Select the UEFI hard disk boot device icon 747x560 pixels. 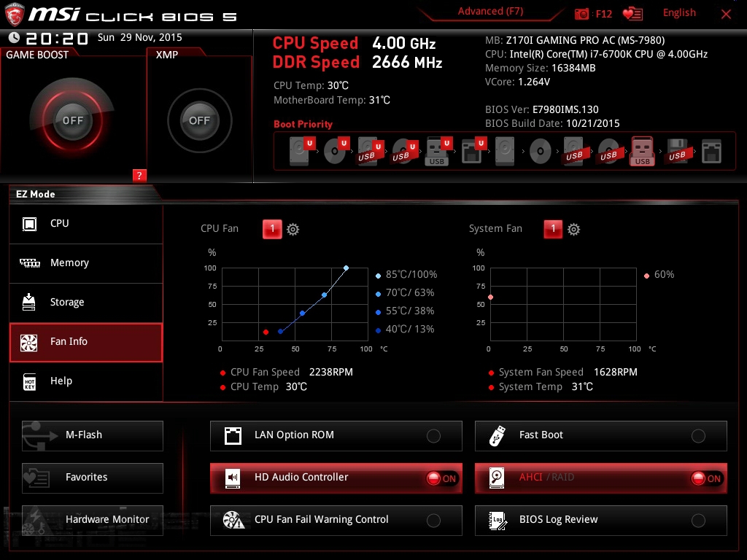click(303, 151)
